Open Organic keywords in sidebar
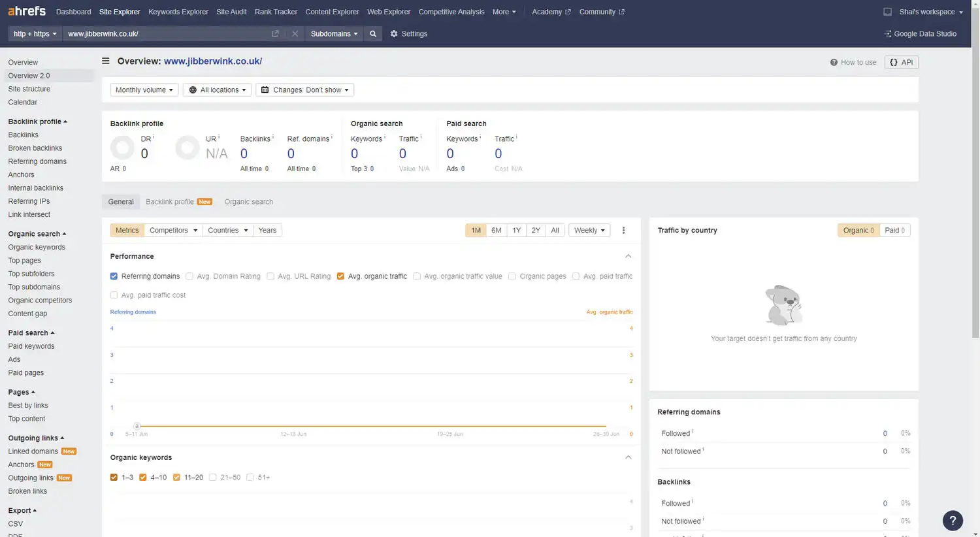Image resolution: width=980 pixels, height=537 pixels. [37, 247]
